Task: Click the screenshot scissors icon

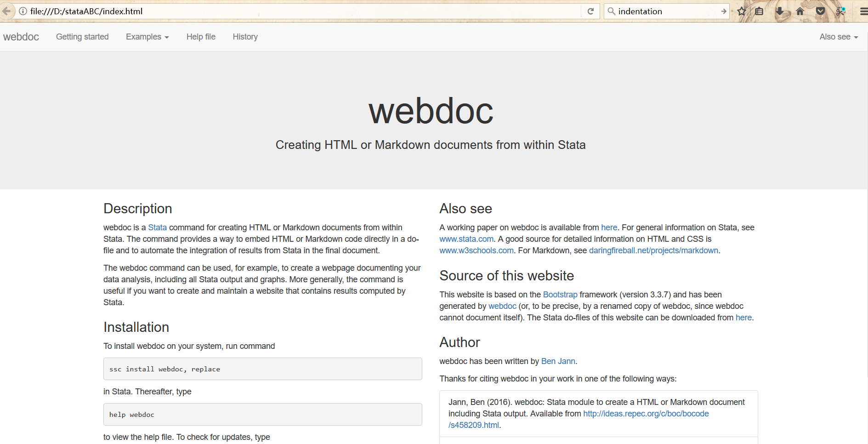Action: (x=840, y=11)
